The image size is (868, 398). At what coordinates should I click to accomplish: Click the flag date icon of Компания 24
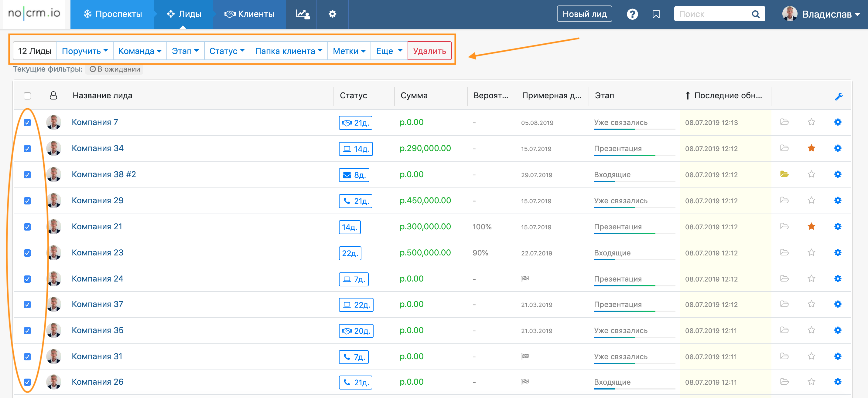525,278
